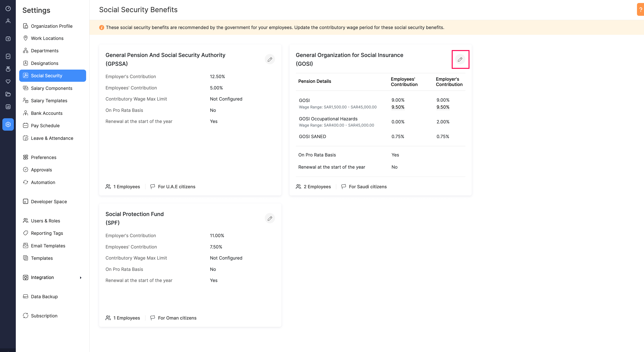The width and height of the screenshot is (644, 352).
Task: Go to Organization Profile
Action: [x=52, y=26]
